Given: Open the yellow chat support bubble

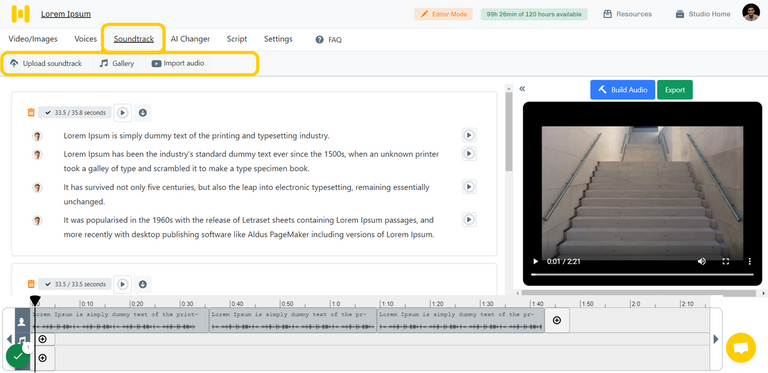Looking at the screenshot, I should pyautogui.click(x=741, y=348).
